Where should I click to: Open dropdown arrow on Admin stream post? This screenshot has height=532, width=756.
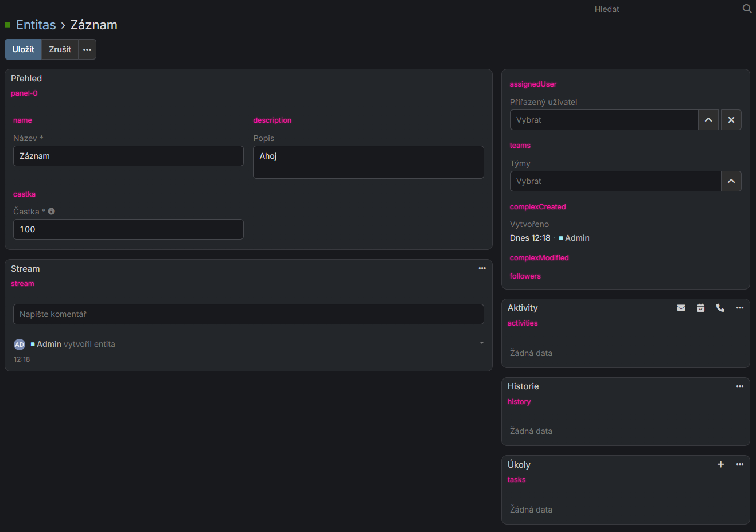(x=481, y=343)
